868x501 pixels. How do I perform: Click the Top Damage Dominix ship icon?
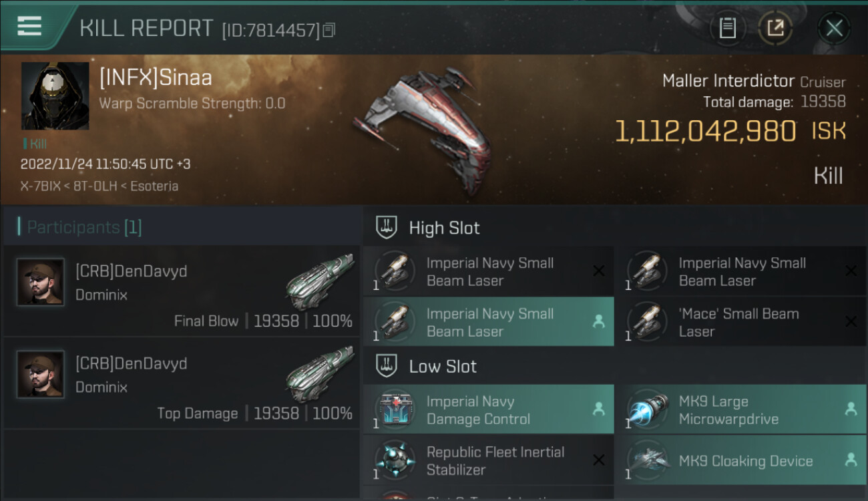[x=319, y=373]
